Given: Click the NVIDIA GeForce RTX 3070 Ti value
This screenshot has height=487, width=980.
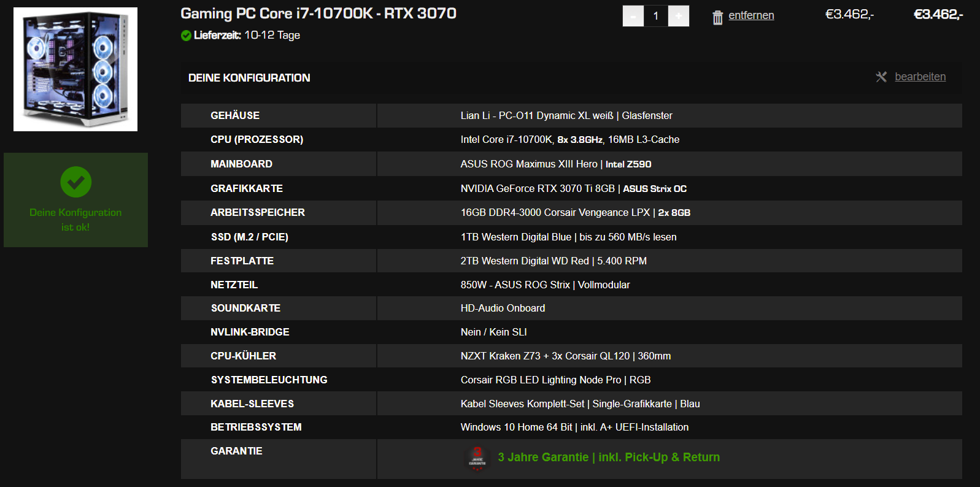Looking at the screenshot, I should pyautogui.click(x=574, y=188).
